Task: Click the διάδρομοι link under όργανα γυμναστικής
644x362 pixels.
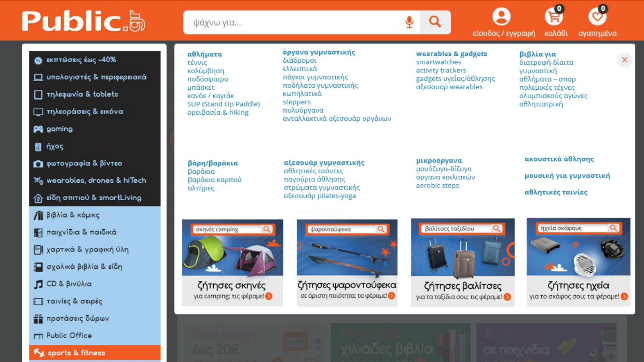Action: 299,60
